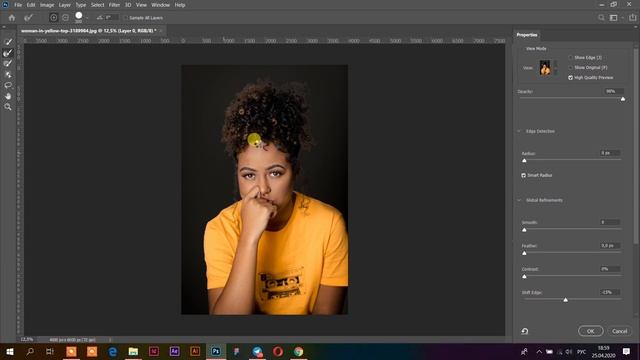Choose subtract-from-selection minus mode
The height and width of the screenshot is (360, 640).
coord(65,18)
